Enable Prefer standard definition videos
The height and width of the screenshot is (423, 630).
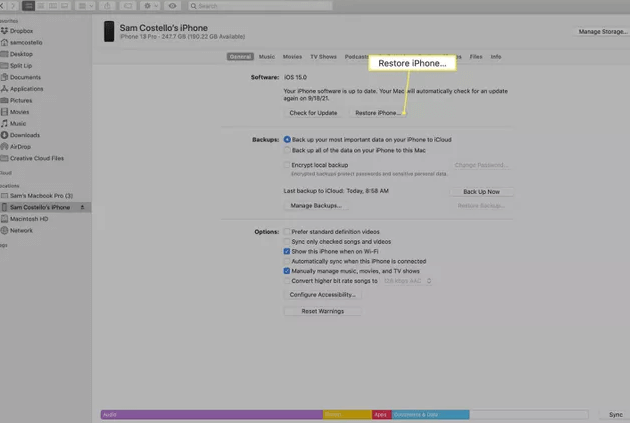(286, 232)
